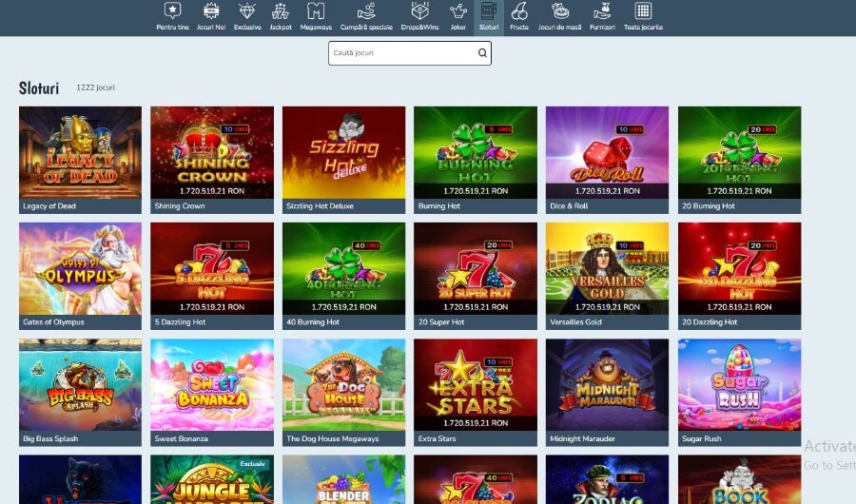The image size is (856, 504).
Task: Open the Jackpot category icon
Action: pyautogui.click(x=281, y=10)
